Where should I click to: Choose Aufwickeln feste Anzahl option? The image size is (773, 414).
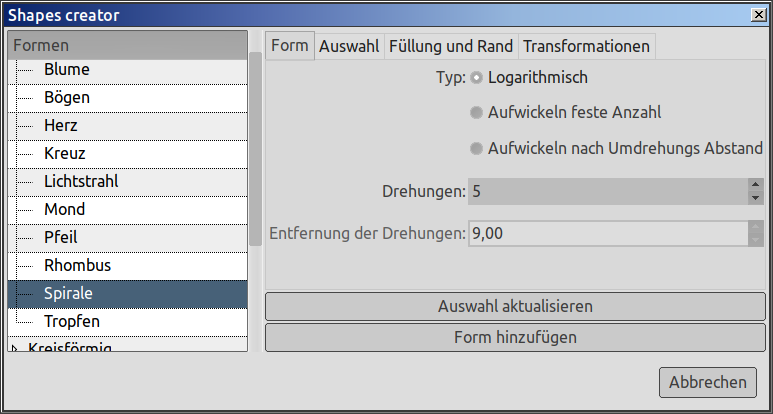click(x=477, y=113)
